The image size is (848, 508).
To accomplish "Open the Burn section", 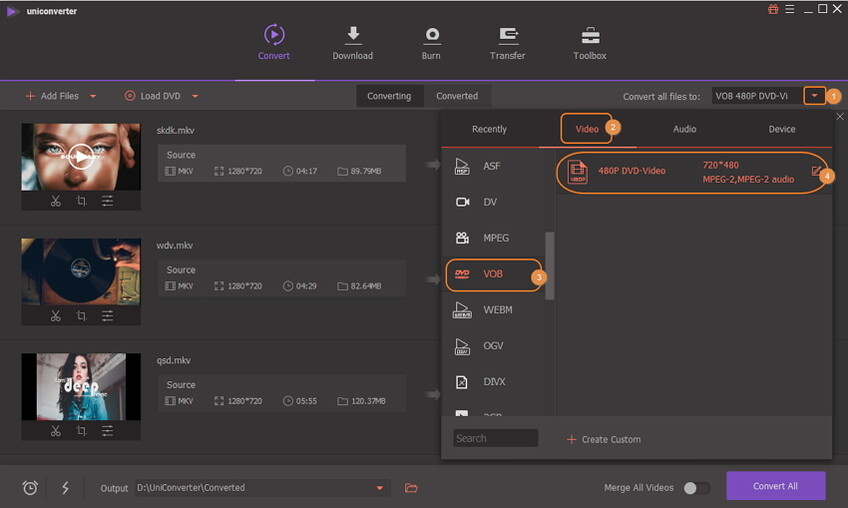I will (x=431, y=42).
